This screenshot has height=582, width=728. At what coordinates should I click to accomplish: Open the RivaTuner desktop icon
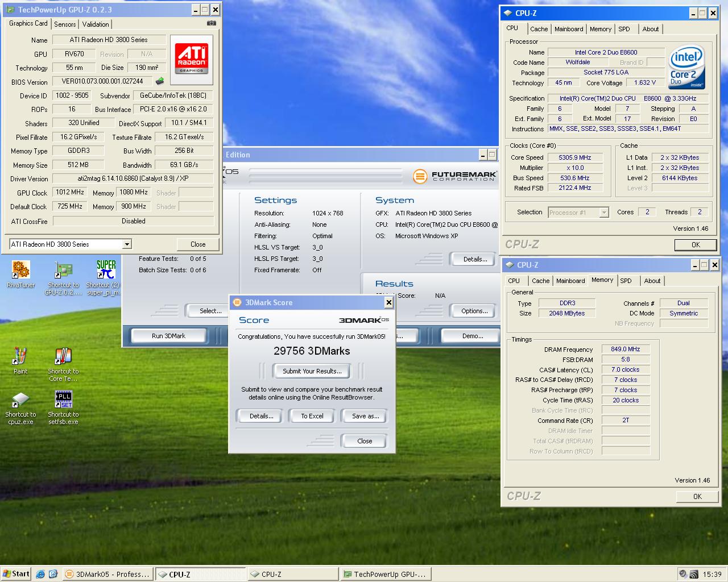tap(20, 274)
